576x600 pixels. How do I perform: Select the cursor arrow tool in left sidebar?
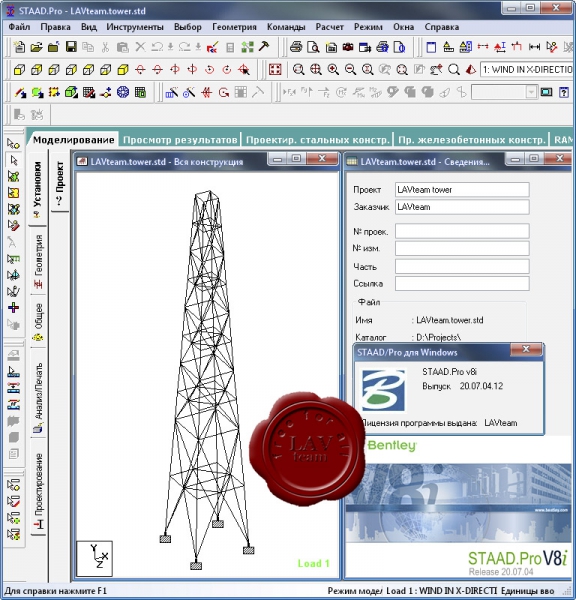[x=14, y=160]
